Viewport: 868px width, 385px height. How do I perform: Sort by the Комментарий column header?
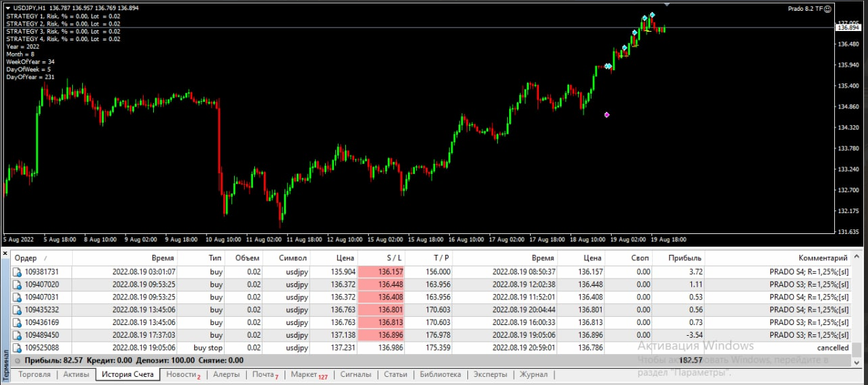pos(778,258)
